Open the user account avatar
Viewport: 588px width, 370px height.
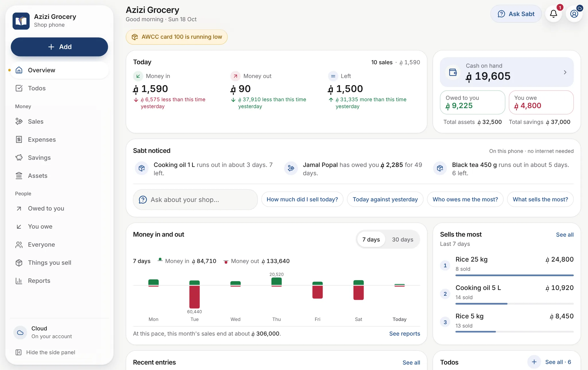point(574,14)
